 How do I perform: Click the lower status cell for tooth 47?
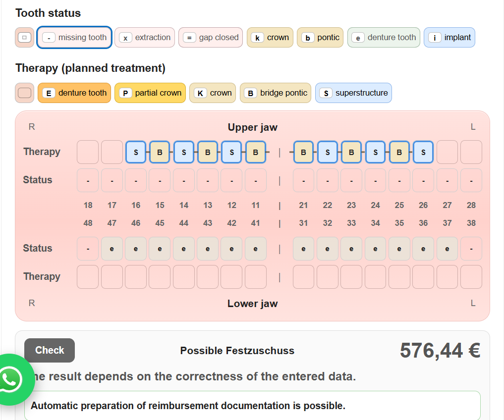coord(112,249)
